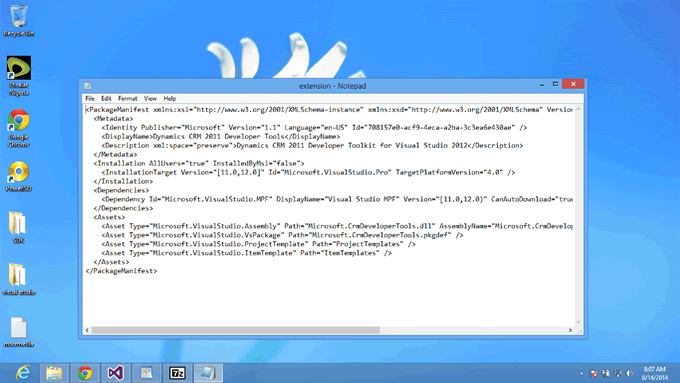
Task: Open the Format menu
Action: (x=128, y=98)
